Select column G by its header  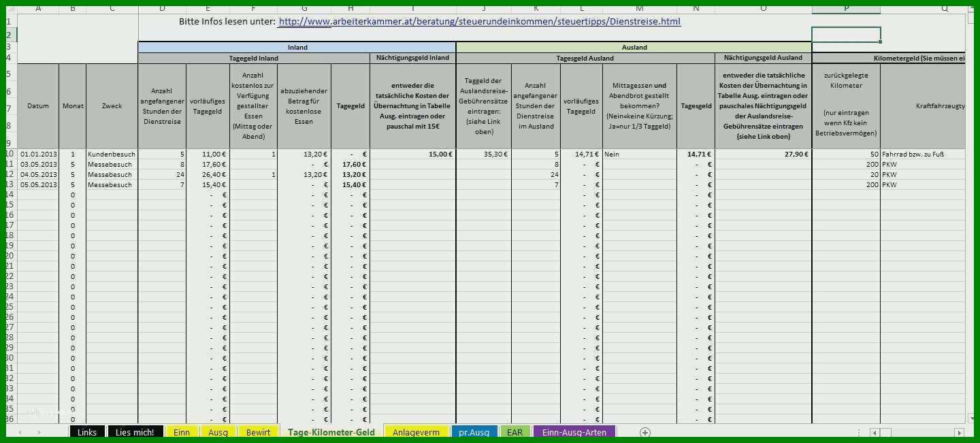click(x=304, y=9)
